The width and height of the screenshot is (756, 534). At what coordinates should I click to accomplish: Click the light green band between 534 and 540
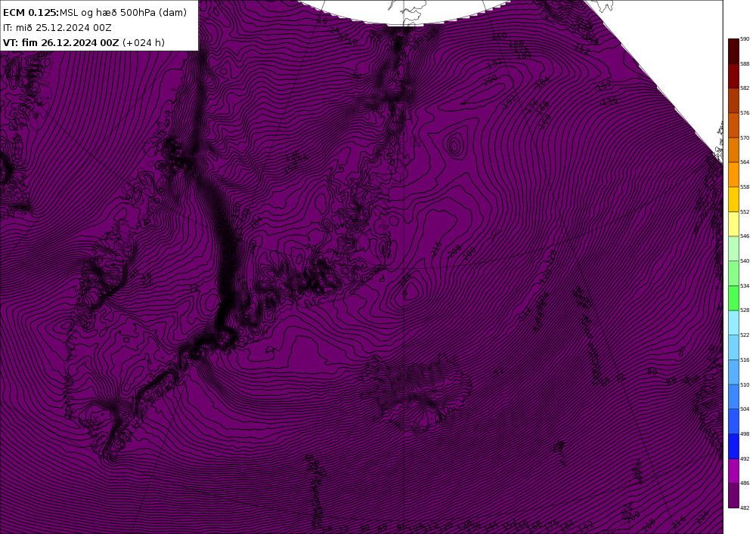[x=733, y=273]
